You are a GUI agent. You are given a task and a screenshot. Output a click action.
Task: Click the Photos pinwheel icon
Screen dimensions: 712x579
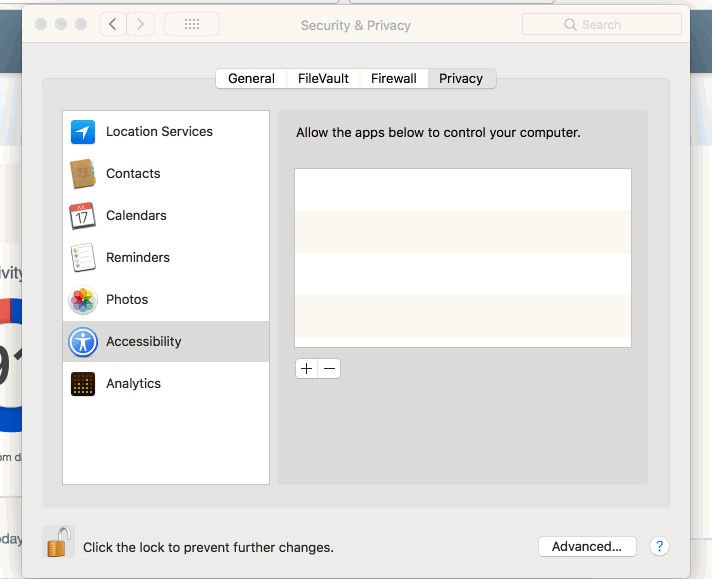83,300
